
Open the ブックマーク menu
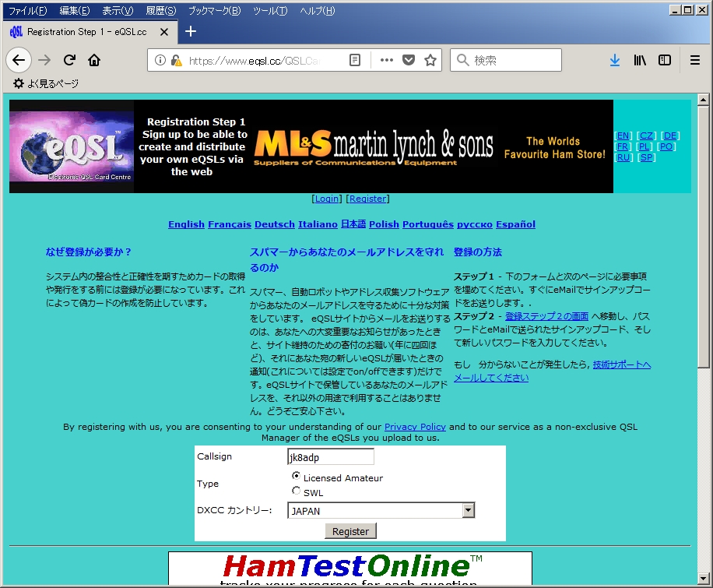click(x=215, y=10)
